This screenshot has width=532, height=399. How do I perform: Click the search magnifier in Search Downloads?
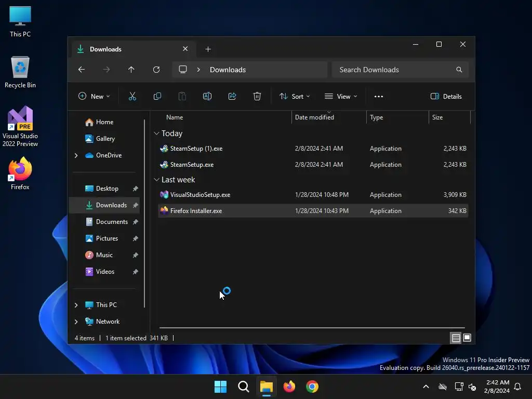[x=459, y=70]
